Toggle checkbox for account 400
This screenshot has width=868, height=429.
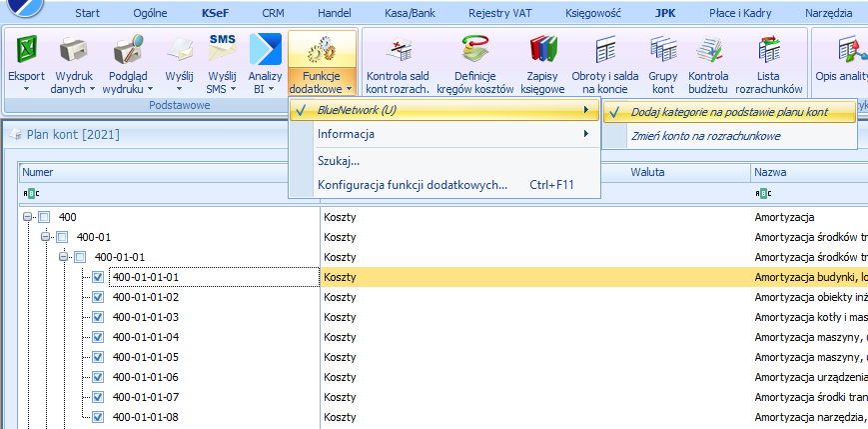click(x=44, y=217)
